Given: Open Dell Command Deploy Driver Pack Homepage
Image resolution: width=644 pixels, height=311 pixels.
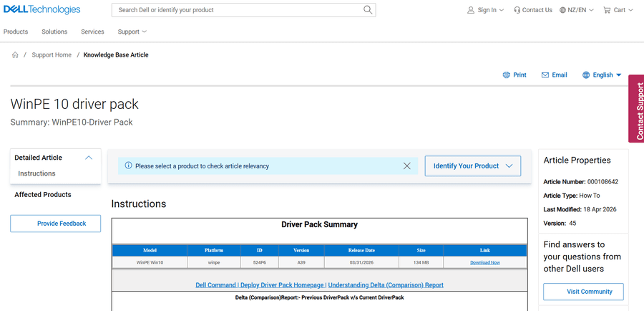Looking at the screenshot, I should click(x=260, y=284).
